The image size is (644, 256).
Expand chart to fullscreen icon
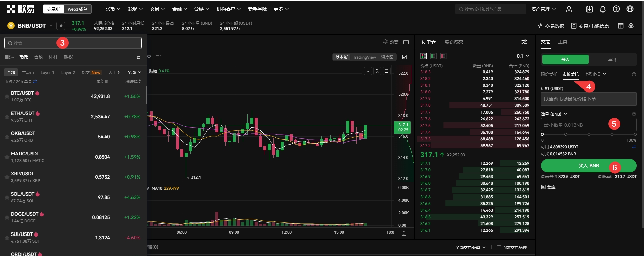click(x=405, y=57)
